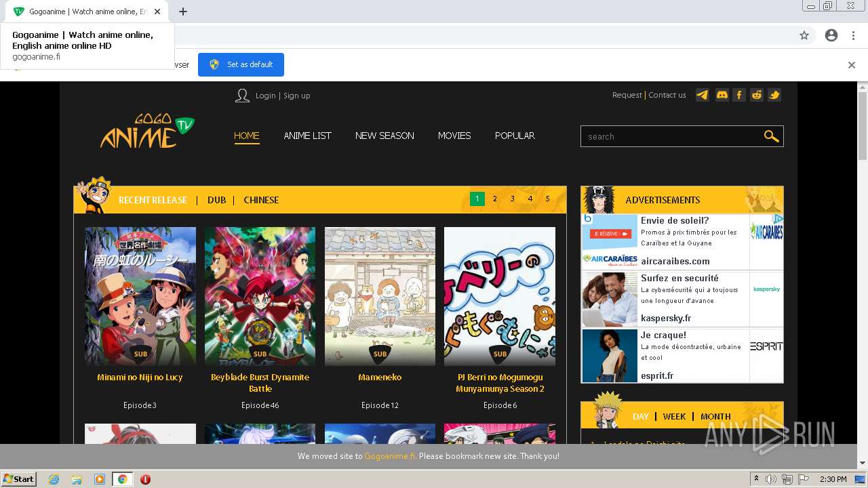
Task: Open the NEW SEASON menu item
Action: click(x=384, y=136)
